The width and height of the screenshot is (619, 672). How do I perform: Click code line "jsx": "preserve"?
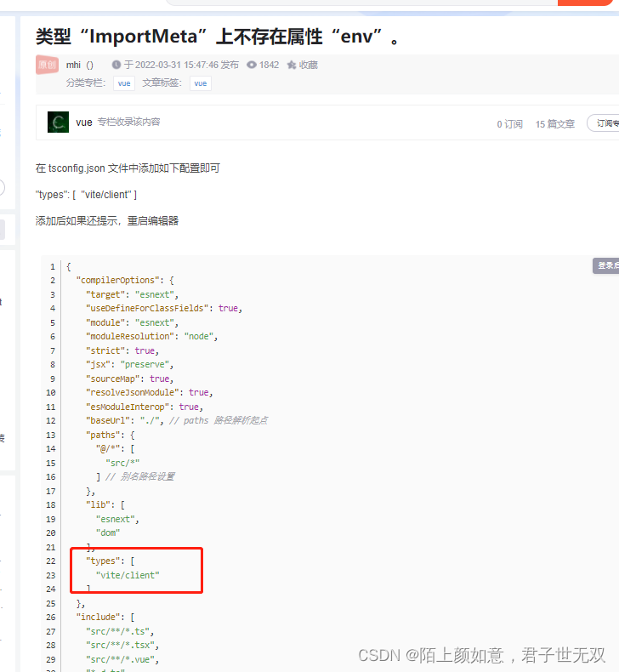[x=130, y=364]
